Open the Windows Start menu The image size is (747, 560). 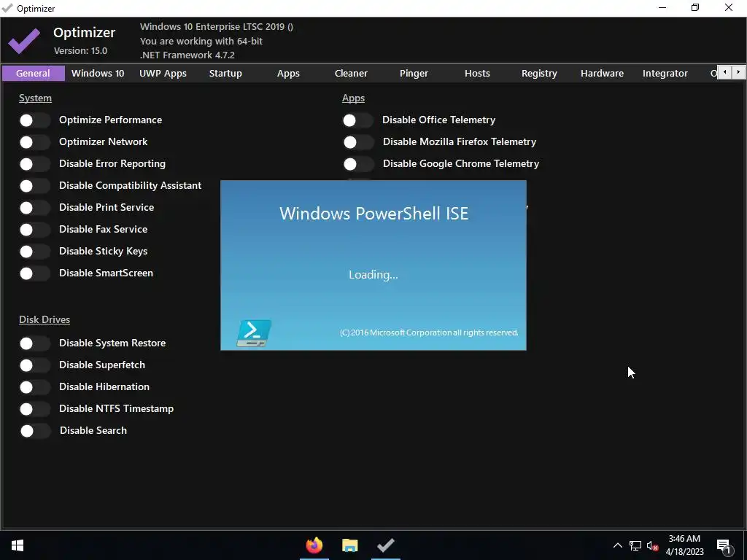pyautogui.click(x=18, y=545)
